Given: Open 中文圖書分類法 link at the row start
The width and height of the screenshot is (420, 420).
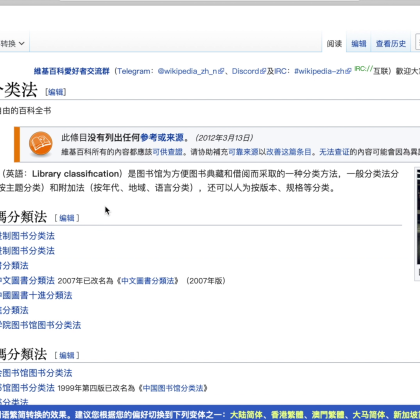Looking at the screenshot, I should (x=27, y=280).
